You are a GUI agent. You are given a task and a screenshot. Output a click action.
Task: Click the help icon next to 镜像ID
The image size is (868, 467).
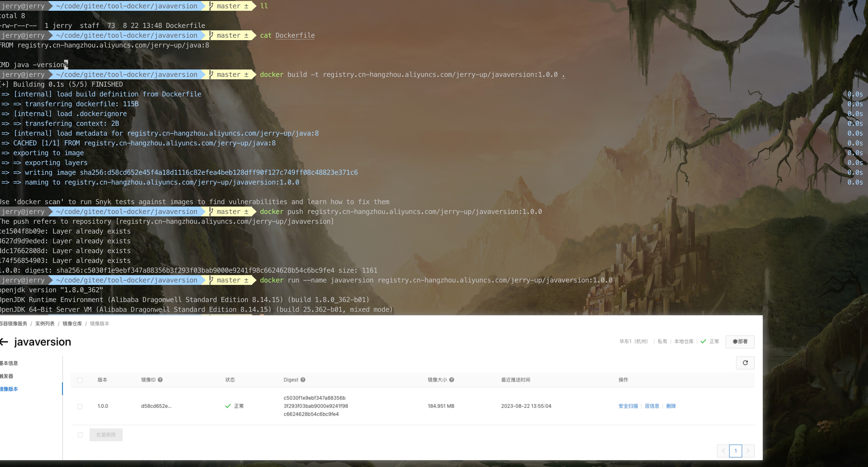tap(160, 380)
